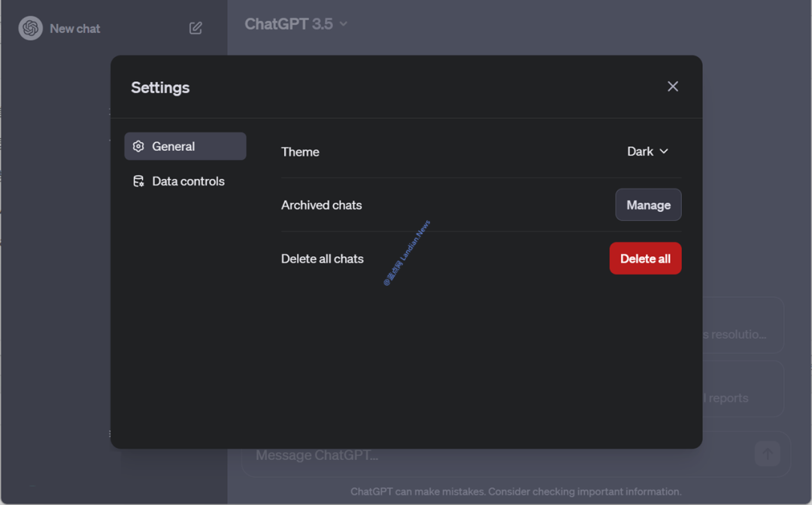812x505 pixels.
Task: Click Manage for Archived chats
Action: click(x=648, y=205)
